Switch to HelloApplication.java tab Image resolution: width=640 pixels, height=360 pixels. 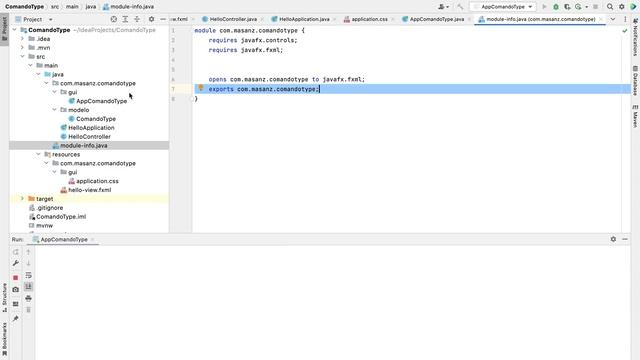[303, 19]
